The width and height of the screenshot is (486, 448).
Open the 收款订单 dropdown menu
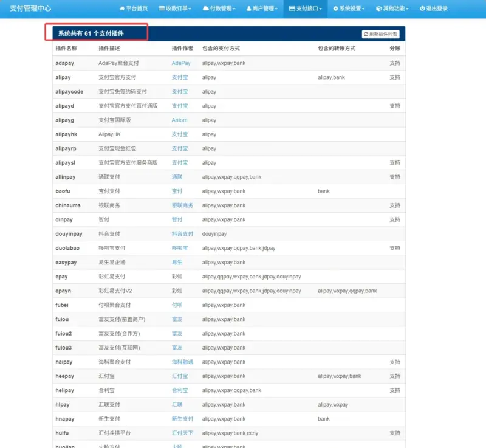coord(176,9)
